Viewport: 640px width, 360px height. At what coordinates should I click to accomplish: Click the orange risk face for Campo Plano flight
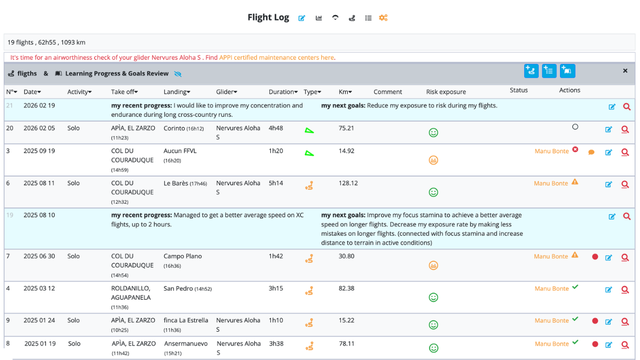pos(433,266)
